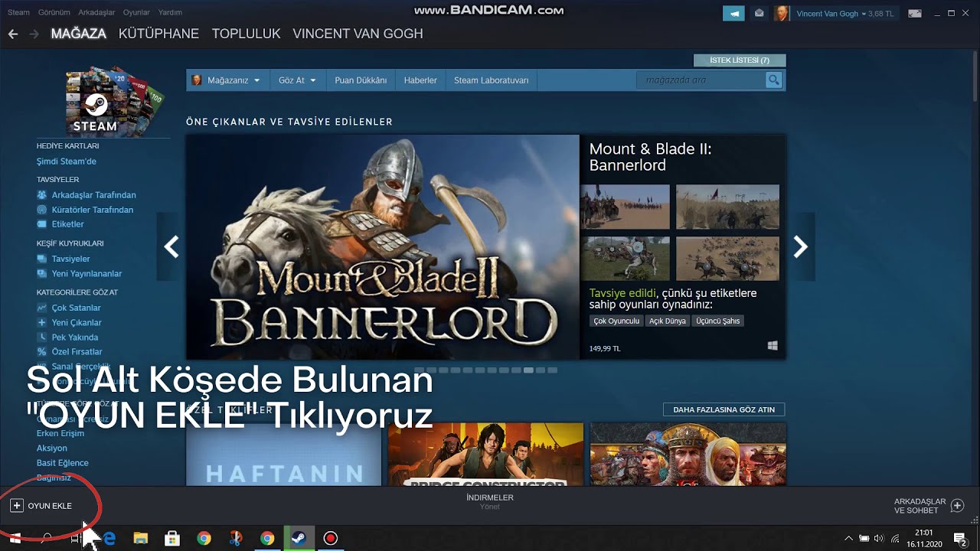Open İSTEK LİSTESİ (7)

[739, 60]
